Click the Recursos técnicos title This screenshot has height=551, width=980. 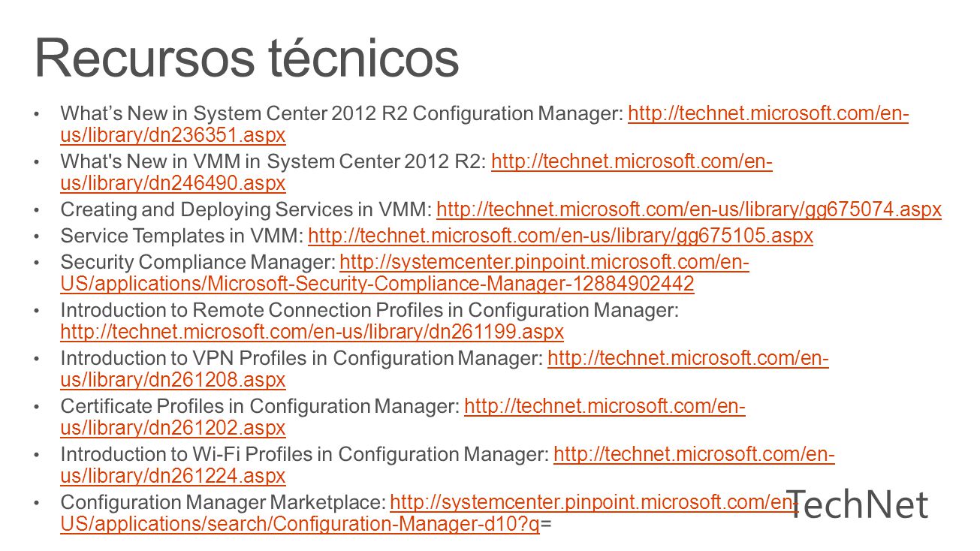point(247,58)
